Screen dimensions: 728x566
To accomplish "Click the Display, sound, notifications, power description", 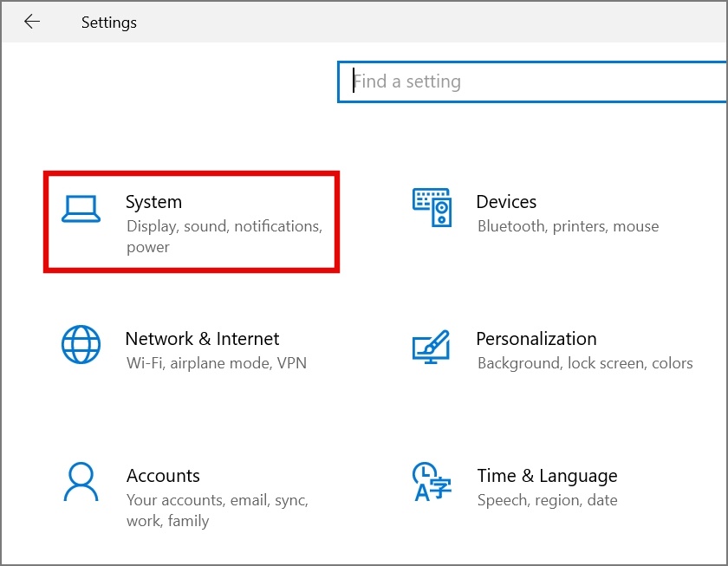I will 224,236.
